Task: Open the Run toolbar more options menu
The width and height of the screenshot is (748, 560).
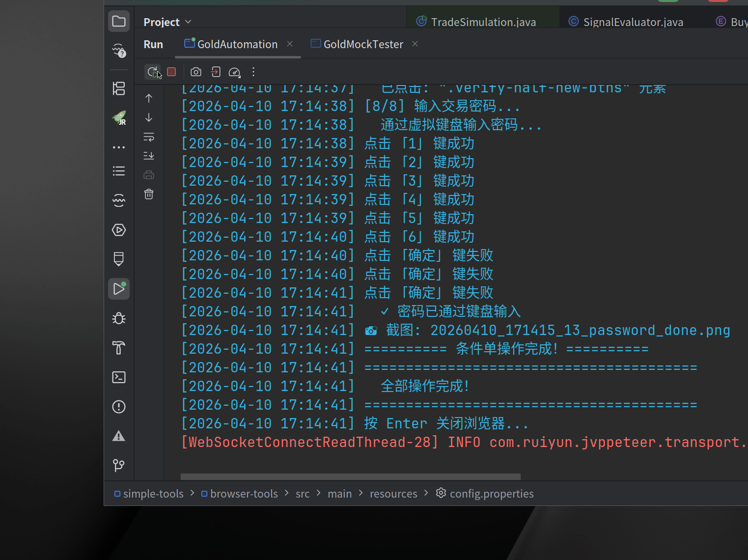Action: 253,72
